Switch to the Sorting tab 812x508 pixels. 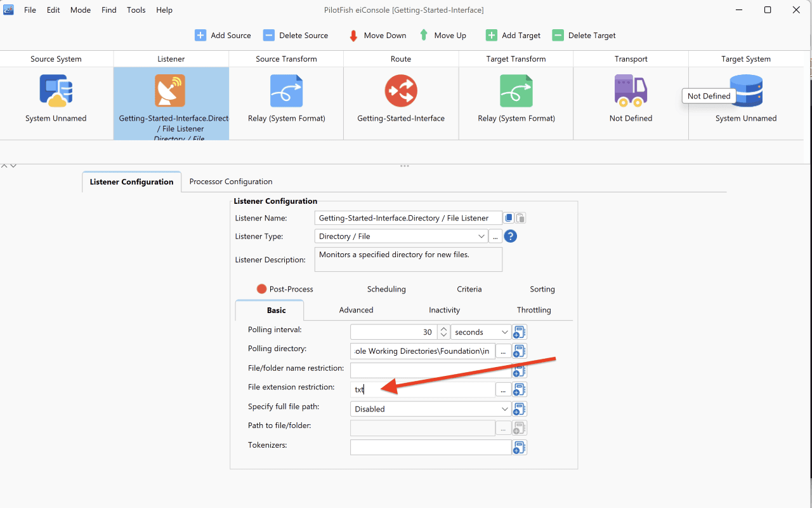point(542,289)
